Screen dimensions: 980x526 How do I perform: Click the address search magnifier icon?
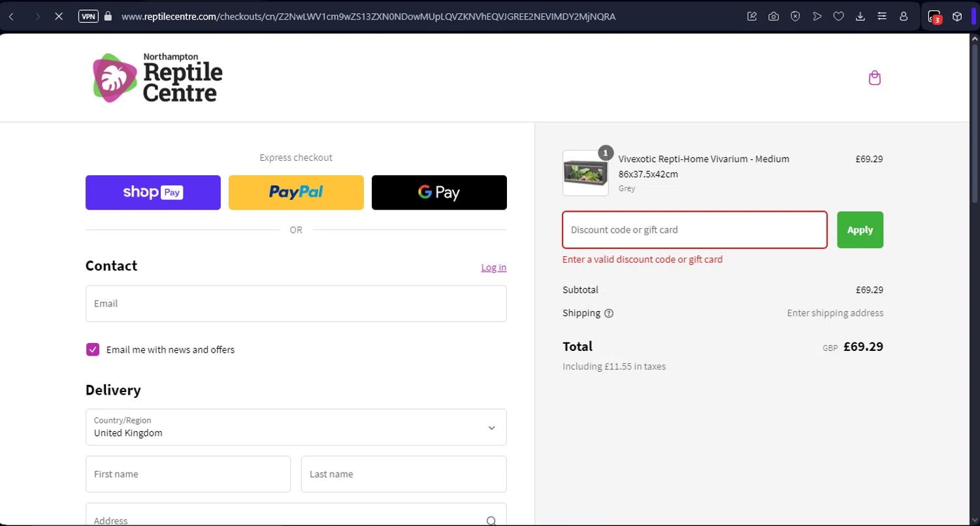pos(491,521)
